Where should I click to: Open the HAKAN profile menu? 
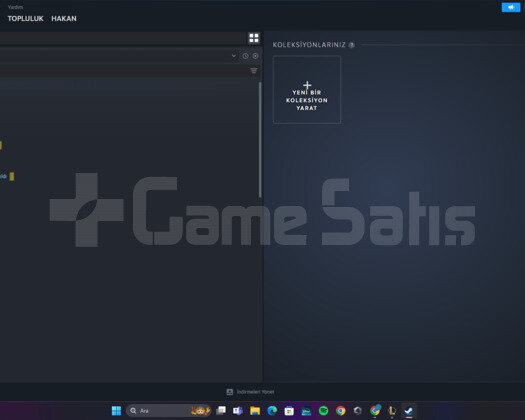[x=64, y=19]
